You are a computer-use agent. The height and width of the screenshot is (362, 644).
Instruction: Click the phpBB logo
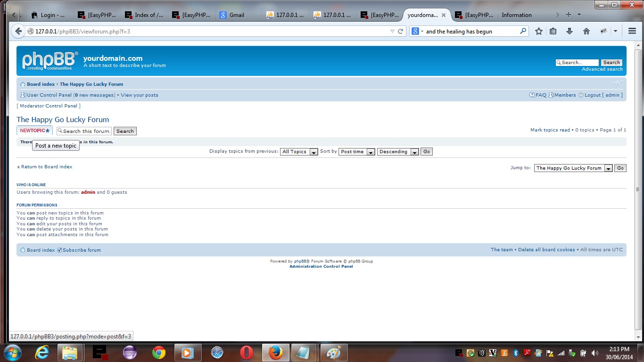[x=50, y=61]
